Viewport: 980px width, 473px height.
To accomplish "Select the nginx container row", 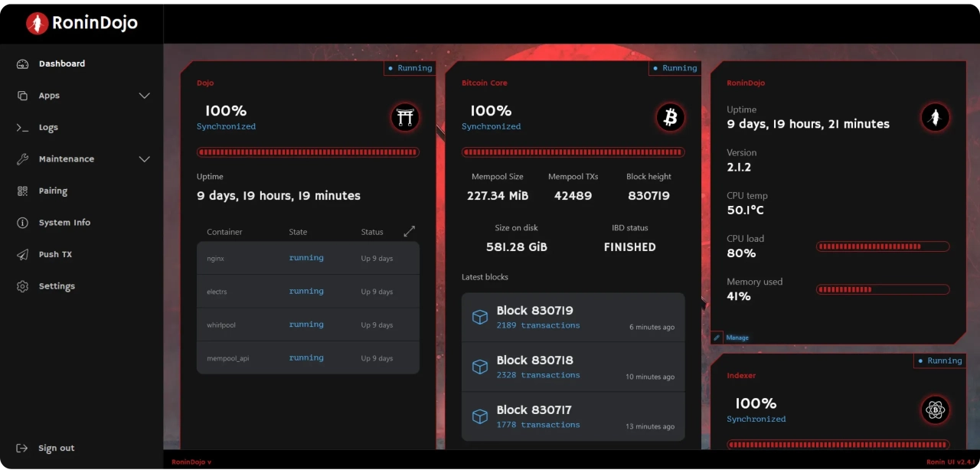I will [308, 258].
